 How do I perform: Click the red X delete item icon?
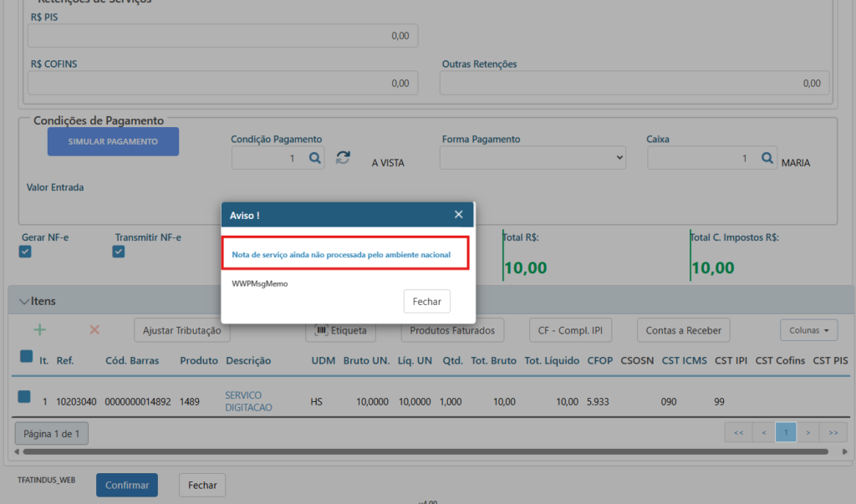(x=94, y=330)
